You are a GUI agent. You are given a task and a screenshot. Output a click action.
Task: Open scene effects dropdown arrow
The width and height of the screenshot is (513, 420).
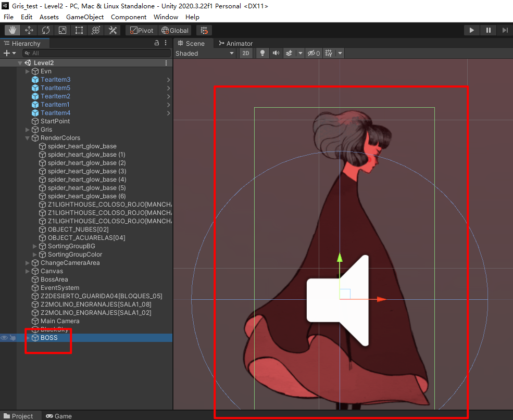301,53
